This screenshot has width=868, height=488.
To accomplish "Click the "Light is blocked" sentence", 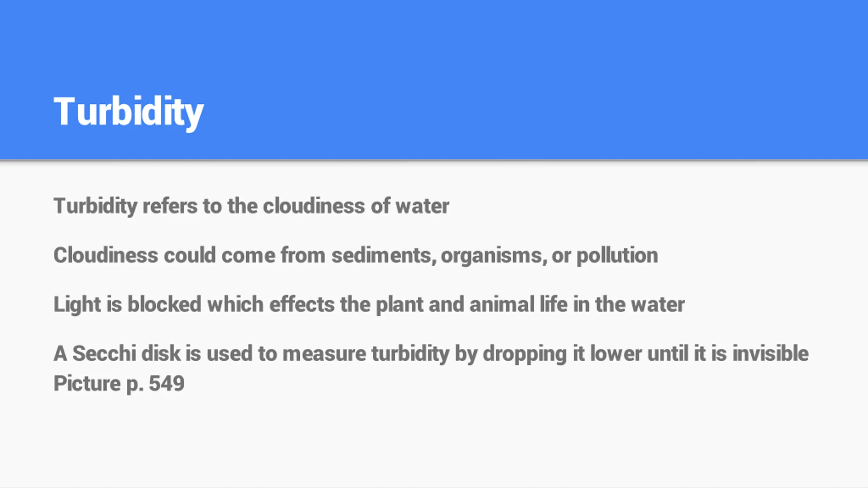I will coord(369,304).
